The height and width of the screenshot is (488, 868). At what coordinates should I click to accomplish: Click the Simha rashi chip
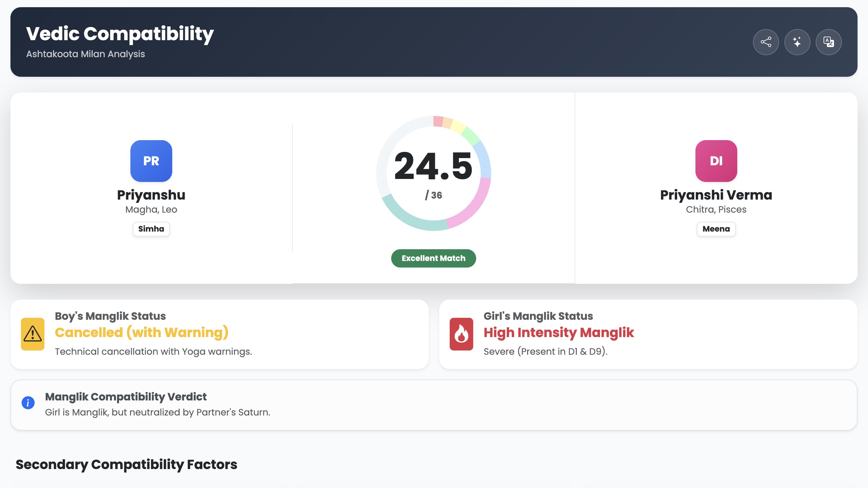point(151,229)
